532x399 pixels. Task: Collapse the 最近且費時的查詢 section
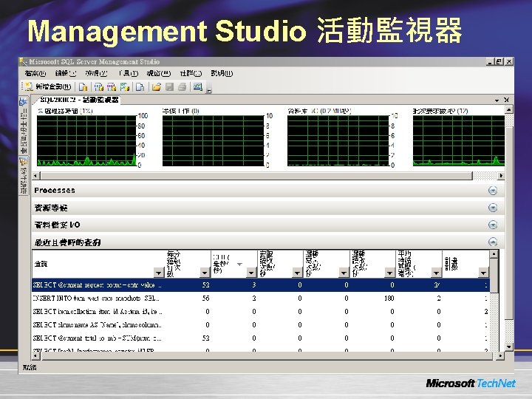(493, 242)
